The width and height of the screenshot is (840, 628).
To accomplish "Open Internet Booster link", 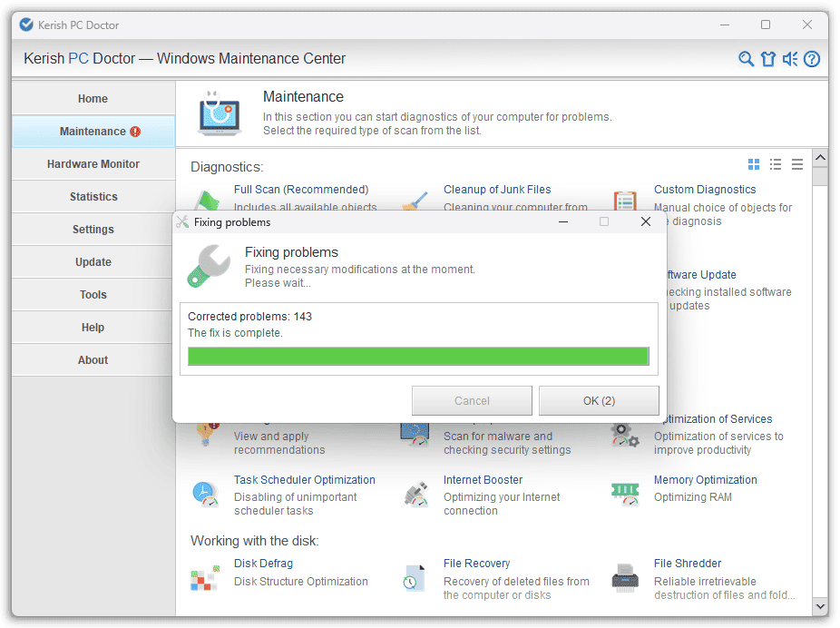I will coord(483,480).
